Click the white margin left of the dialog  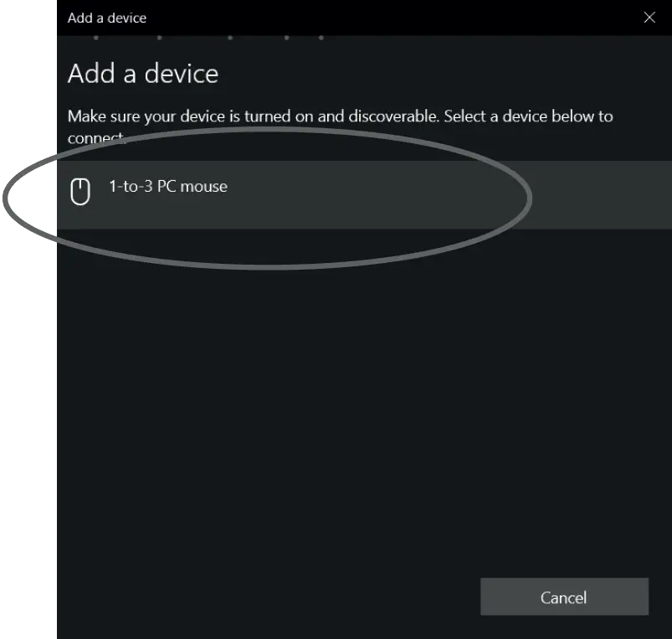(28, 386)
